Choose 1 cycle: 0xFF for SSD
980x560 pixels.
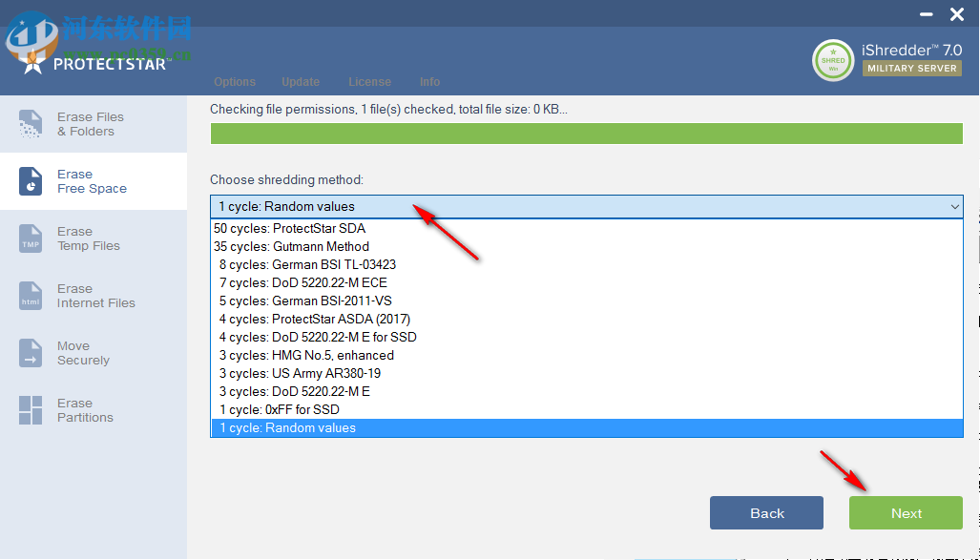586,409
